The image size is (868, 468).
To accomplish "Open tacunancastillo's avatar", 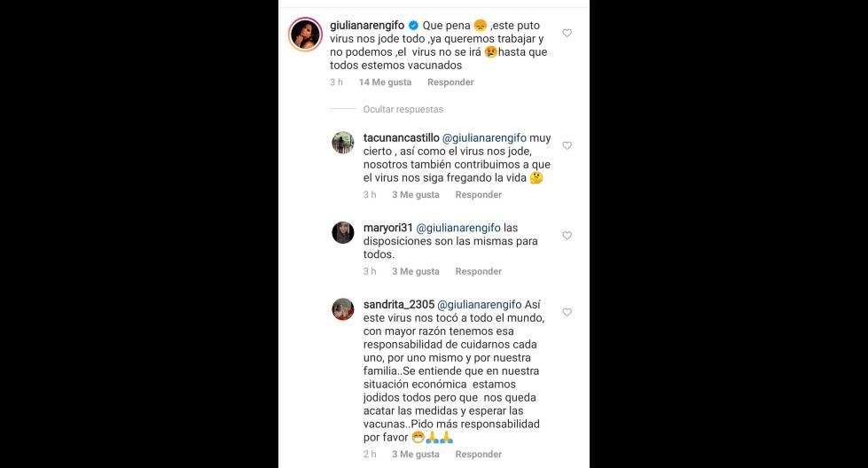I will 342,143.
